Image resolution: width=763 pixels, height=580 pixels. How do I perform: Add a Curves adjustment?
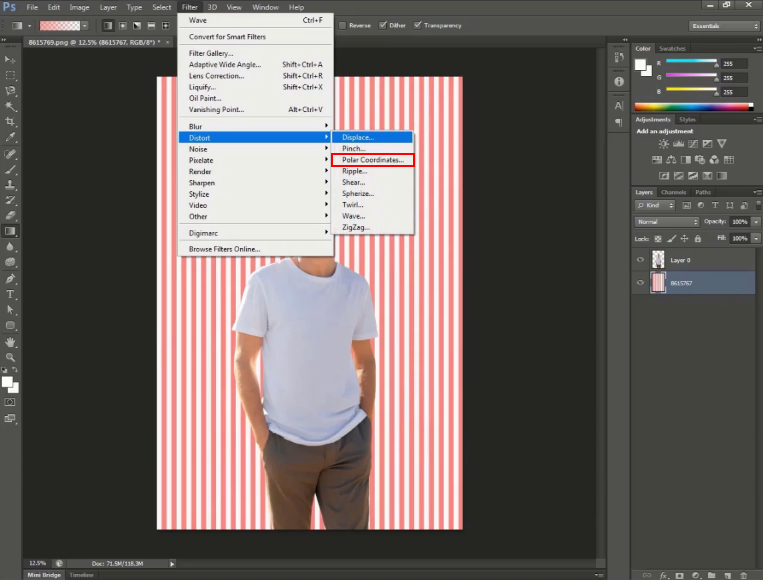point(693,144)
